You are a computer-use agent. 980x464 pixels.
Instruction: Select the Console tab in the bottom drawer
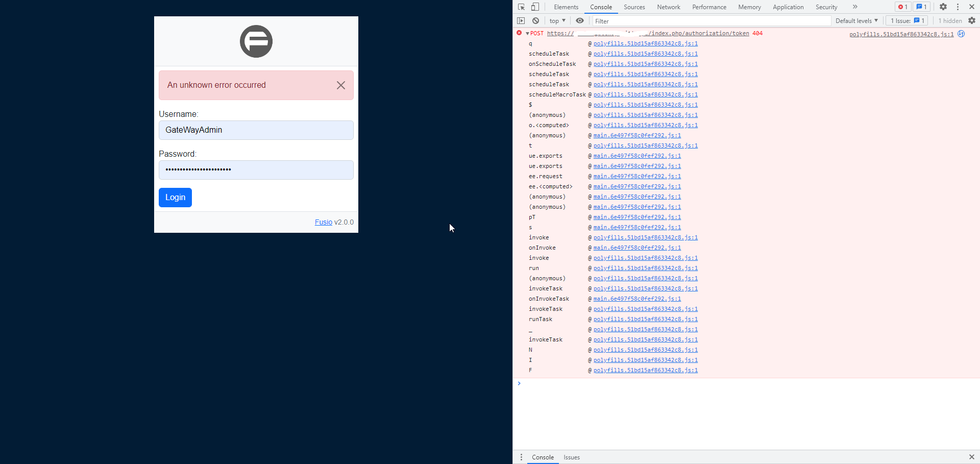click(543, 457)
